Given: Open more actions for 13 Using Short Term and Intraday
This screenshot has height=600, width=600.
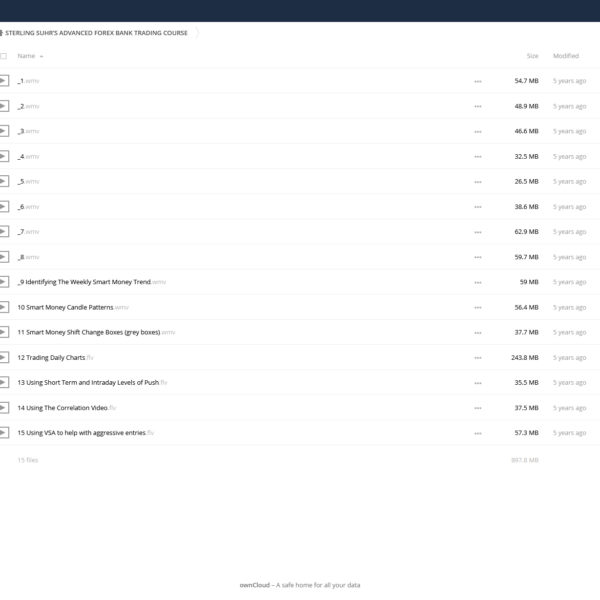Looking at the screenshot, I should [478, 383].
